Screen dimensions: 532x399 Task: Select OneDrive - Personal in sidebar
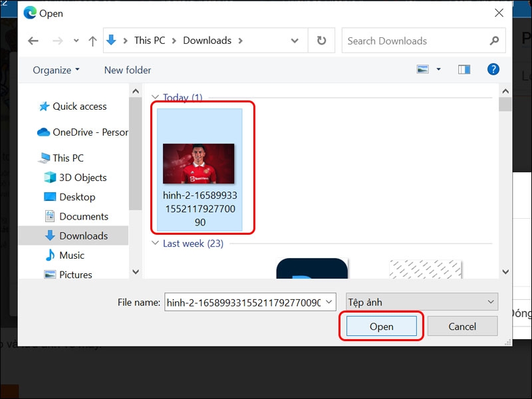(x=90, y=132)
